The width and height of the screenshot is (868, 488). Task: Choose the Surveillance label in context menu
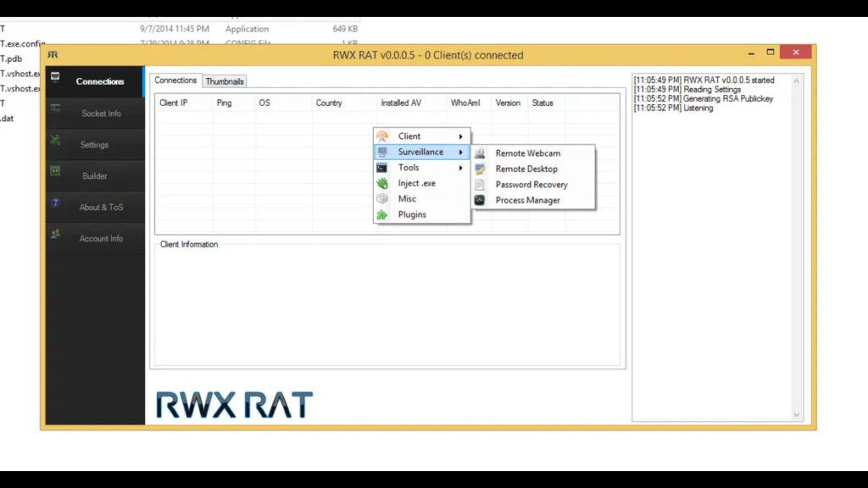pos(420,152)
